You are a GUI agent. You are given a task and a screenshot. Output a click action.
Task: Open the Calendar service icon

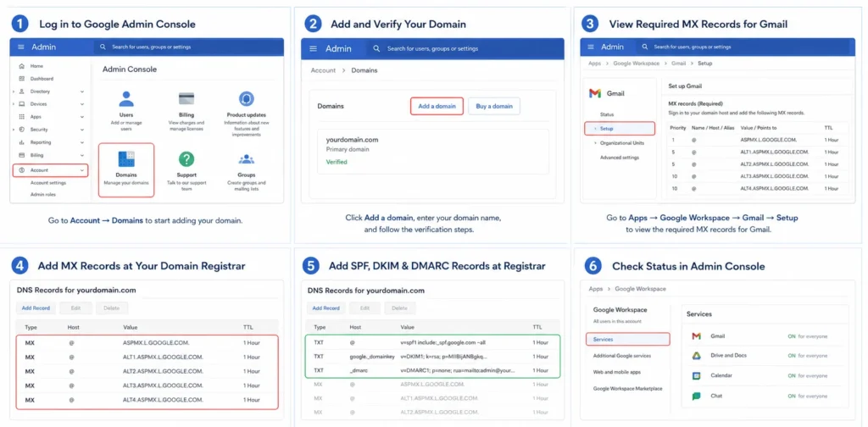coord(697,375)
